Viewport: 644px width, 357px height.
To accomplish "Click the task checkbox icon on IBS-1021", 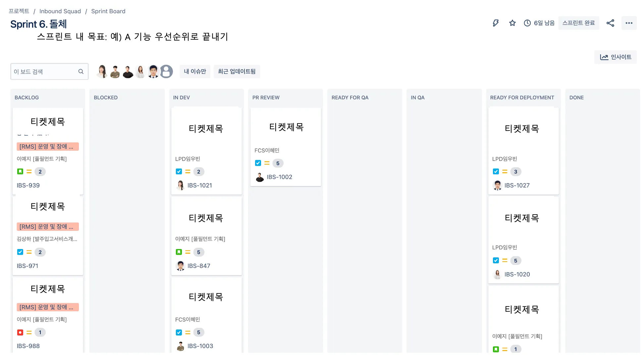I will point(179,172).
